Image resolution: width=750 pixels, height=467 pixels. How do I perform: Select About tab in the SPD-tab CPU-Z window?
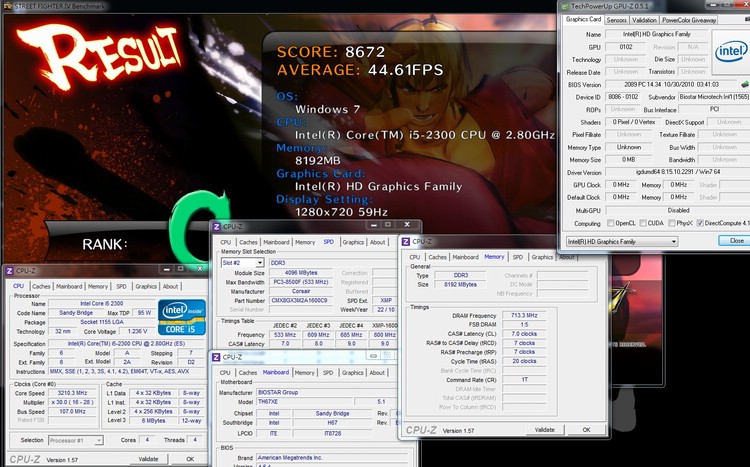click(x=377, y=242)
